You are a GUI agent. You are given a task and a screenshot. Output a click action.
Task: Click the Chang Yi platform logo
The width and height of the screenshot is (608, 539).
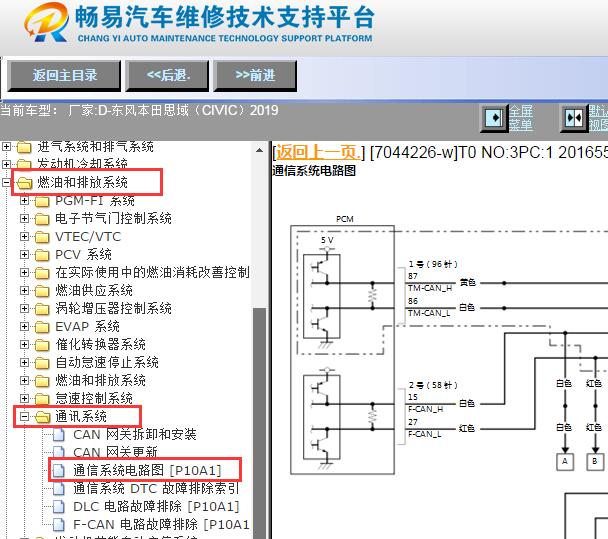tap(47, 22)
